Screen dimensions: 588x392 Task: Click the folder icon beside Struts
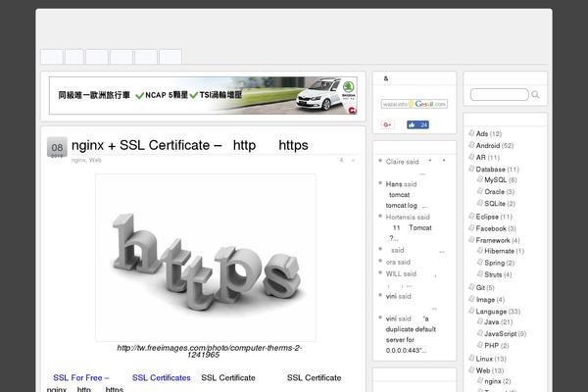[x=480, y=273]
